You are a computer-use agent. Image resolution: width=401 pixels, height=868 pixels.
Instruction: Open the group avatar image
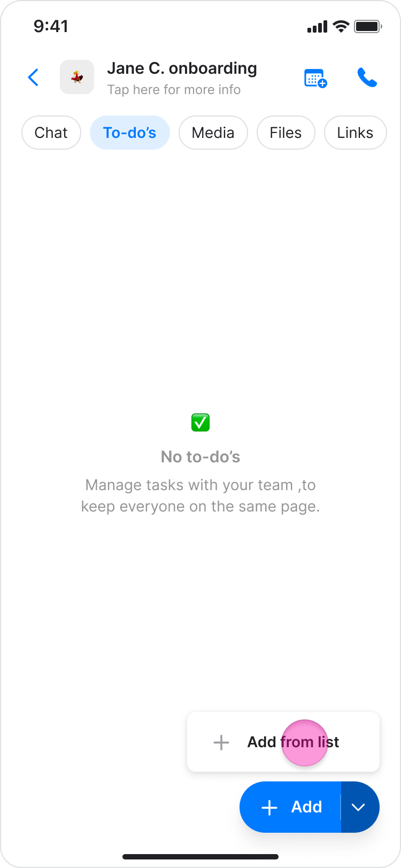[77, 77]
